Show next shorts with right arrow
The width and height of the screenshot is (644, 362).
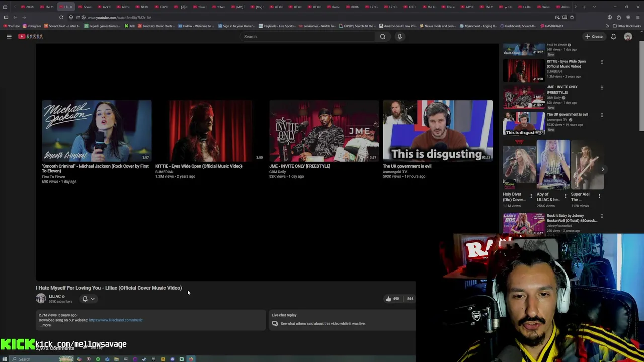[603, 169]
